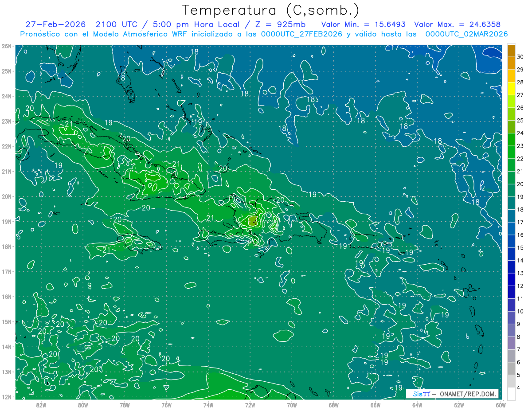The image size is (532, 411).
Task: Click the legend label "29"
Action: (x=520, y=70)
